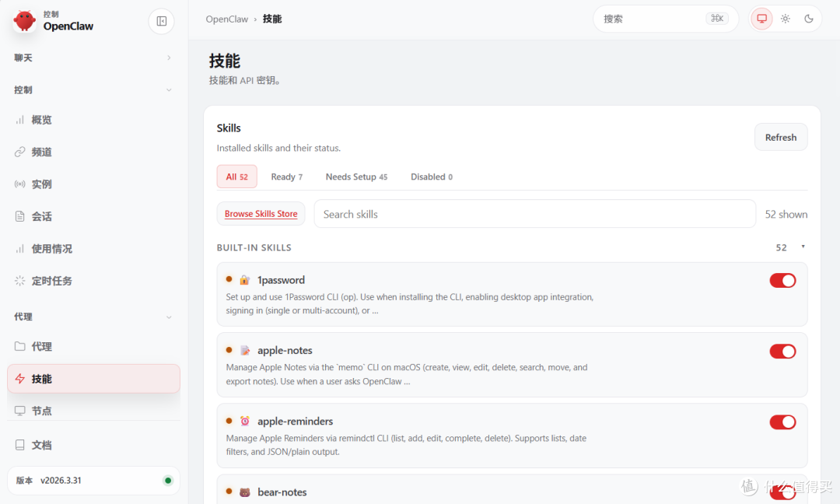
Task: Focus the Search skills field
Action: coord(534,214)
